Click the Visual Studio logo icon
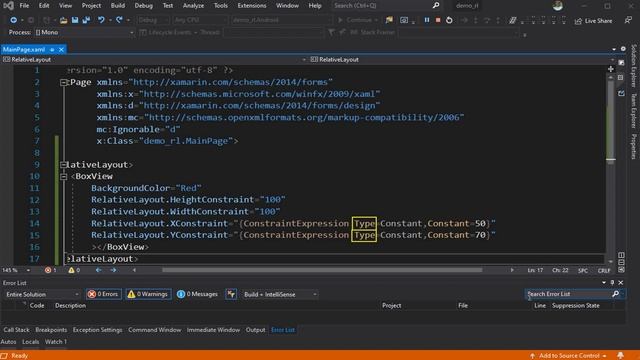Image resolution: width=640 pixels, height=360 pixels. (8, 6)
